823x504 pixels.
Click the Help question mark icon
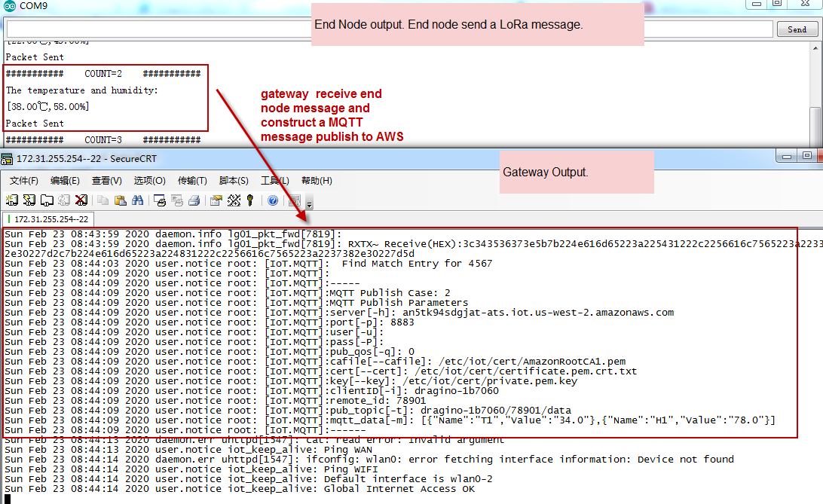point(272,200)
